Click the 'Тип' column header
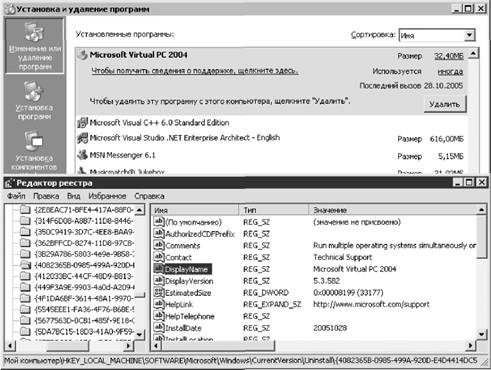 [x=274, y=210]
